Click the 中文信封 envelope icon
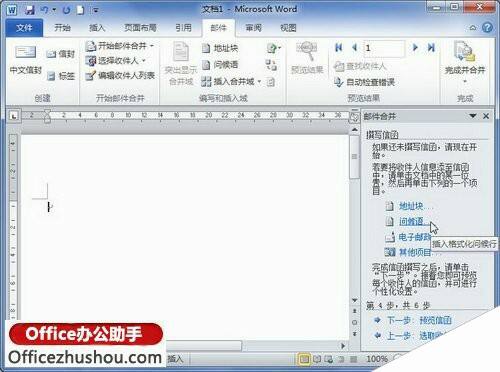Viewport: 500px width, 372px height. coord(26,52)
